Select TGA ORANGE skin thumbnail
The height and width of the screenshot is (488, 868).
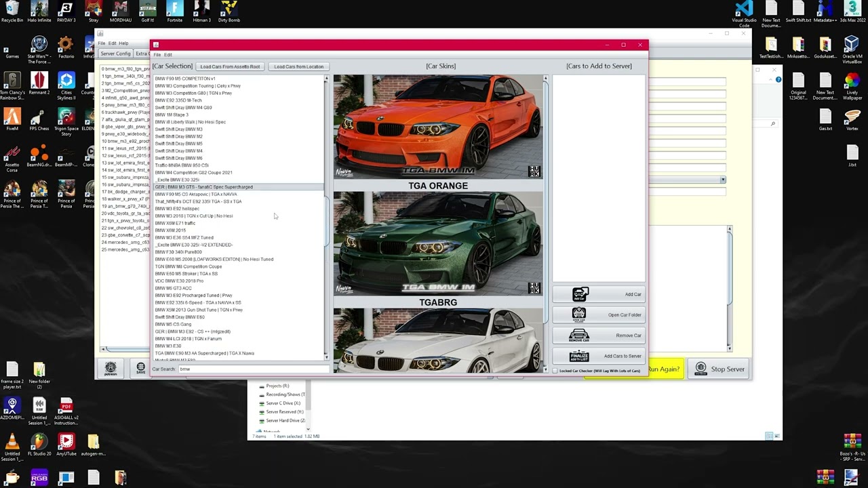pos(438,127)
